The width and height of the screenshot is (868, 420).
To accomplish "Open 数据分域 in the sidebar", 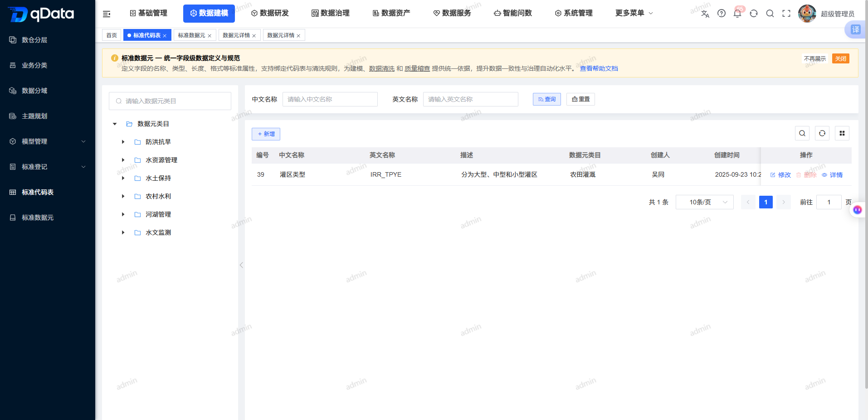I will coord(48,91).
